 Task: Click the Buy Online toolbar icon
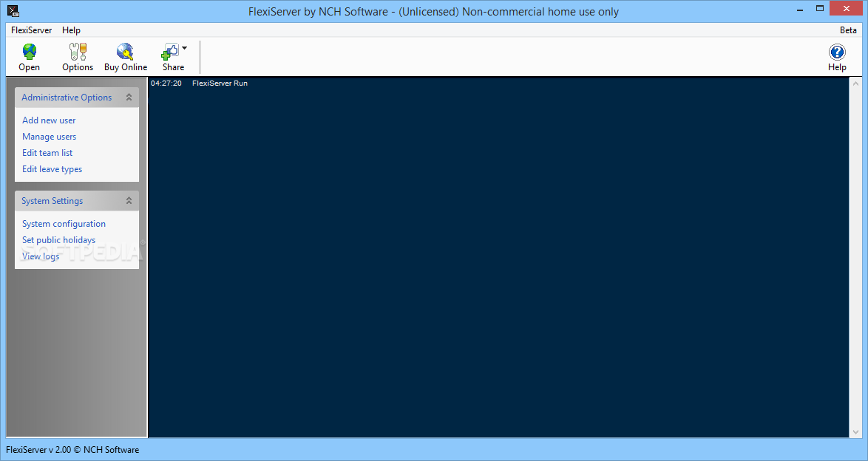point(126,52)
